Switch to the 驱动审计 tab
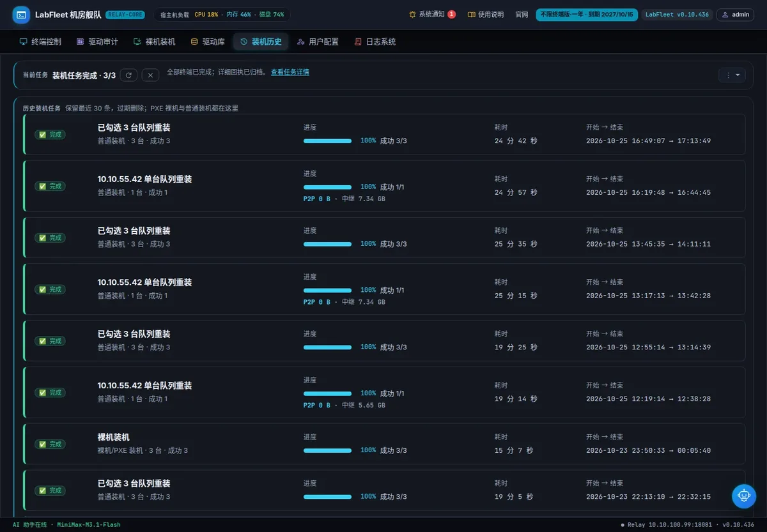 pyautogui.click(x=97, y=42)
